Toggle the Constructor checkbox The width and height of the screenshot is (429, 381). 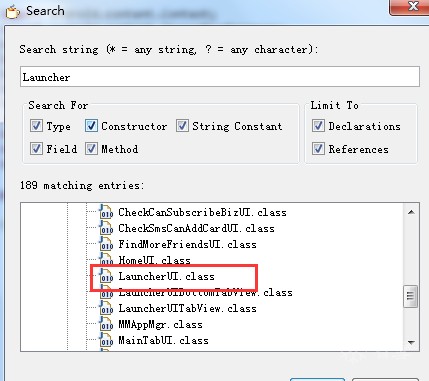pos(91,126)
